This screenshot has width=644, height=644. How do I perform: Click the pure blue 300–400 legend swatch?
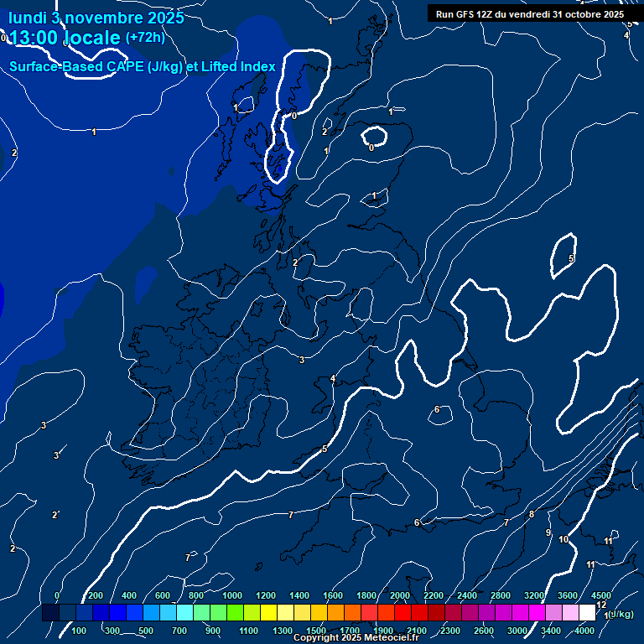(118, 612)
